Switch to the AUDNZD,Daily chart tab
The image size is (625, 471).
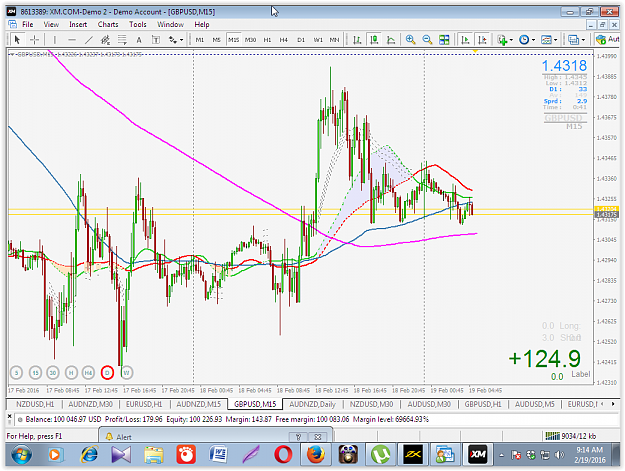(x=312, y=404)
